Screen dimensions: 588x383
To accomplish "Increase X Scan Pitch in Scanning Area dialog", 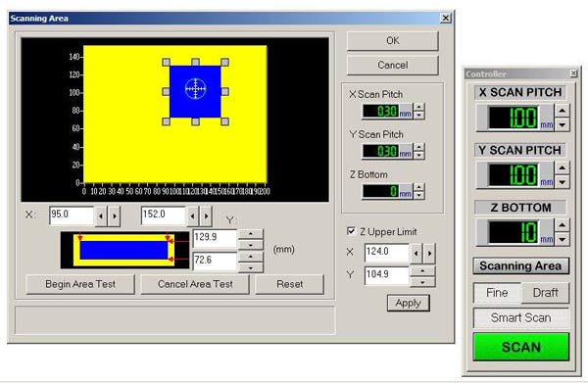I will [x=418, y=107].
